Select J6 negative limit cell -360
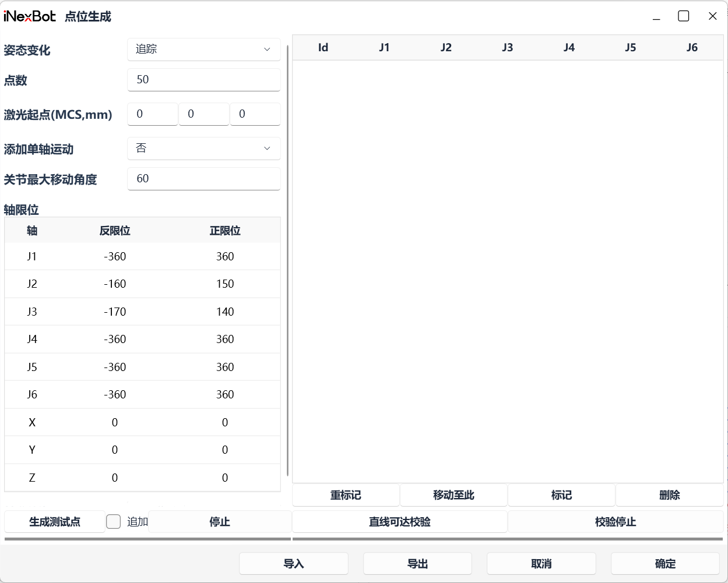Screen dimensions: 728x583 click(115, 394)
